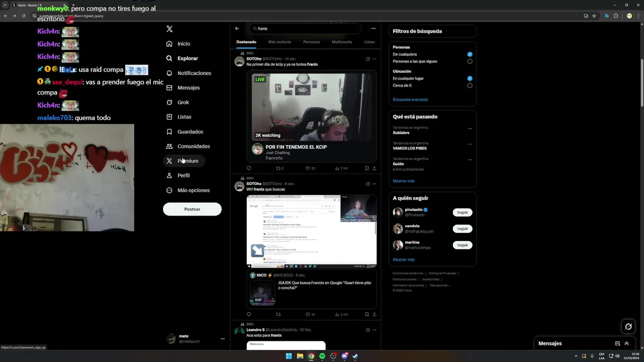Open Búsqueda avanzada link
Viewport: 644px width, 362px height.
[410, 100]
